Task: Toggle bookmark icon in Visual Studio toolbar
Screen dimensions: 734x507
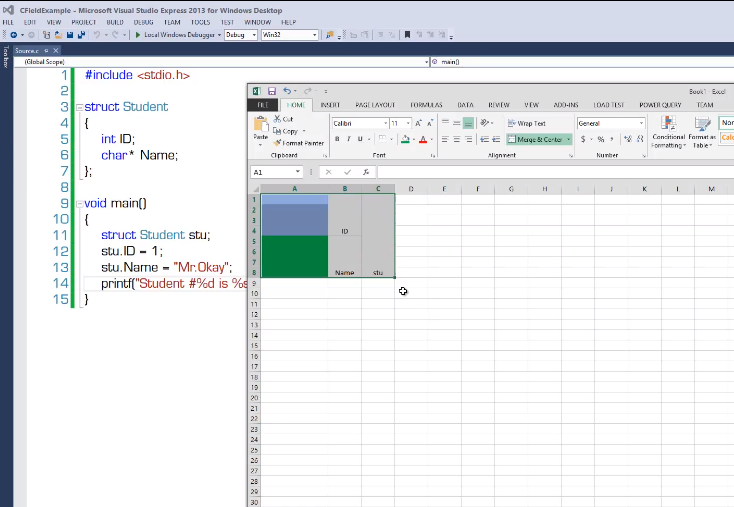Action: tap(407, 35)
